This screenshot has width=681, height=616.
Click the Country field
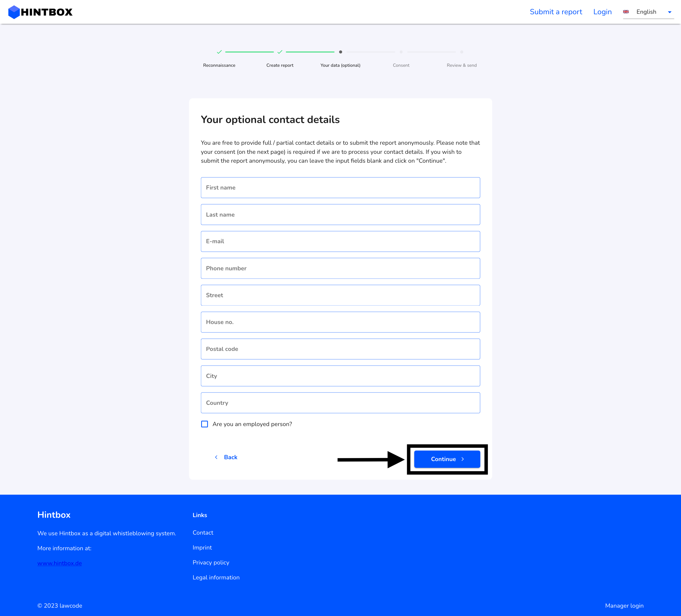(x=340, y=403)
